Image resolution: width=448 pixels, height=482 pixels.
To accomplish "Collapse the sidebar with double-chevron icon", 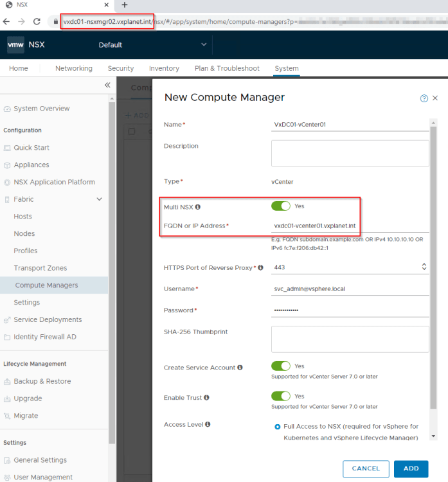I will coord(107,85).
